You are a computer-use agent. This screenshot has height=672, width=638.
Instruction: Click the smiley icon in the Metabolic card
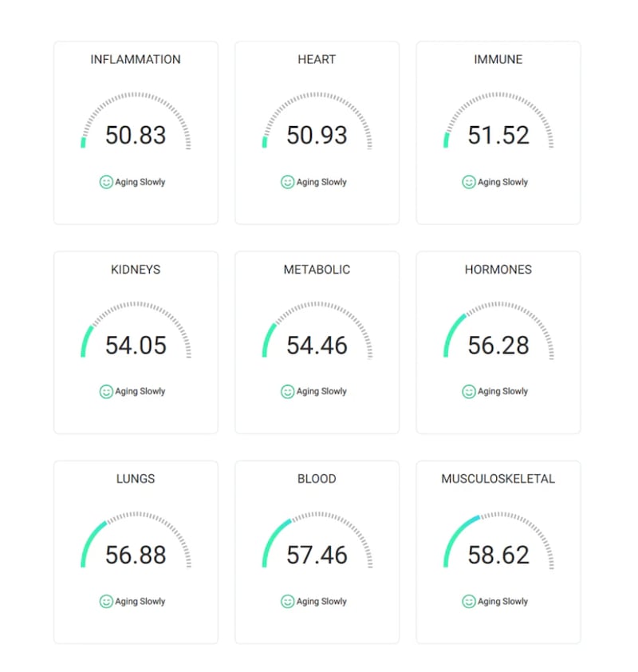click(288, 392)
